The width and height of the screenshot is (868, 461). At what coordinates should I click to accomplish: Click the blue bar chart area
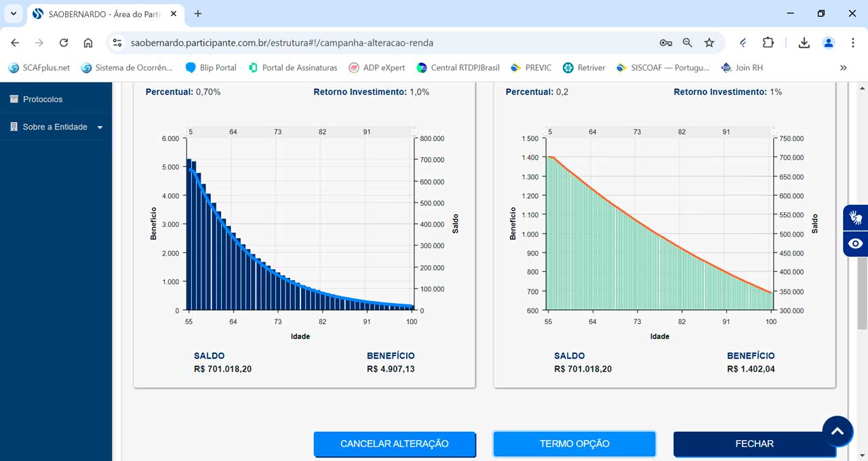[x=300, y=224]
